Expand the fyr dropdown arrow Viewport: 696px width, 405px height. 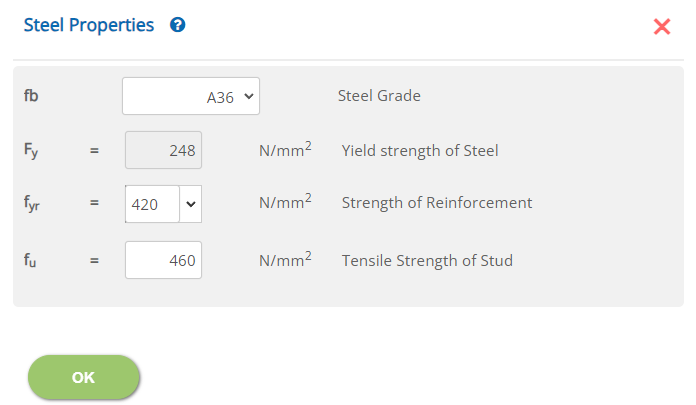[191, 203]
